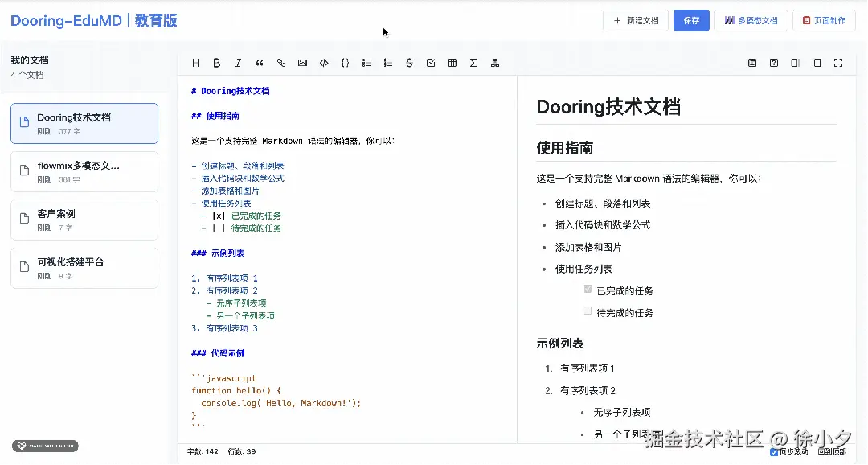
Task: Open the flowmix多模态文… document
Action: 84,172
